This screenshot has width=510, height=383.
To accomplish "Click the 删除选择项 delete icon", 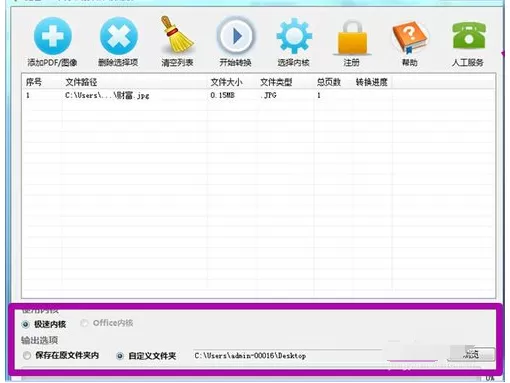I will coord(118,36).
